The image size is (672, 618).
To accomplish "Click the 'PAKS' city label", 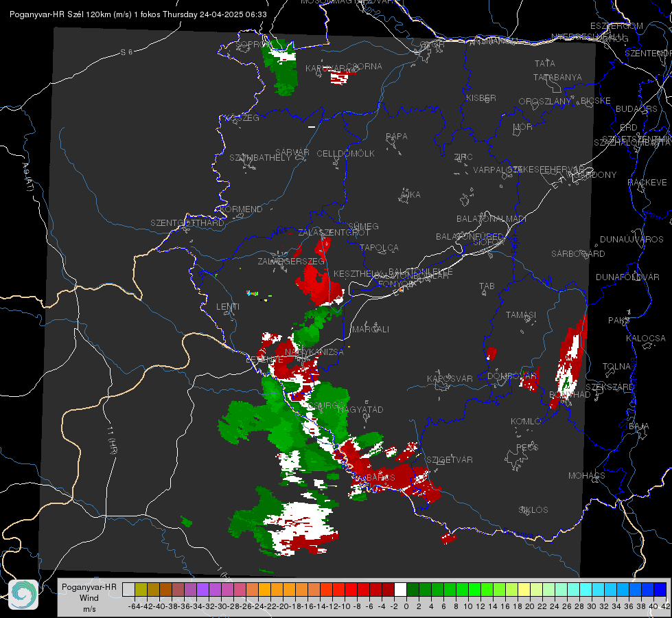I will [619, 321].
